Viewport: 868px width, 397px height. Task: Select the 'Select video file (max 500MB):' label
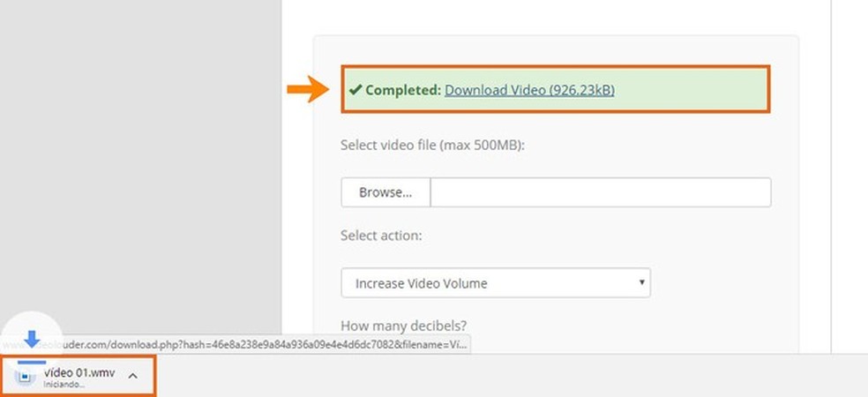(432, 146)
